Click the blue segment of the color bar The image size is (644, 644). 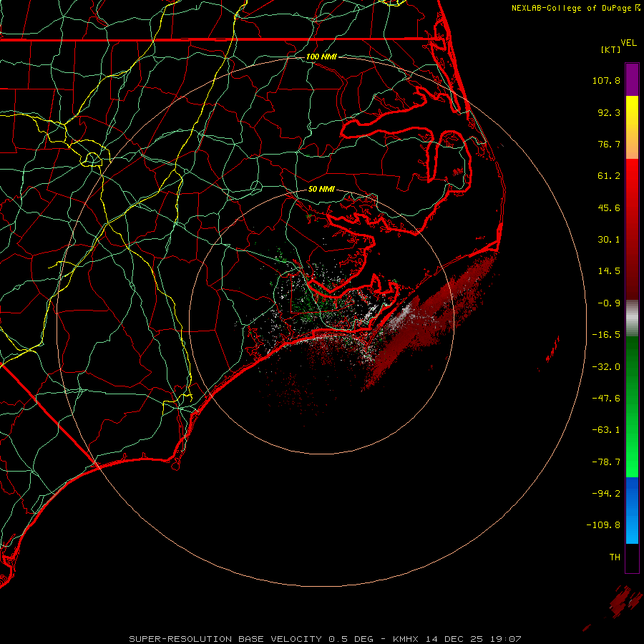tap(632, 510)
